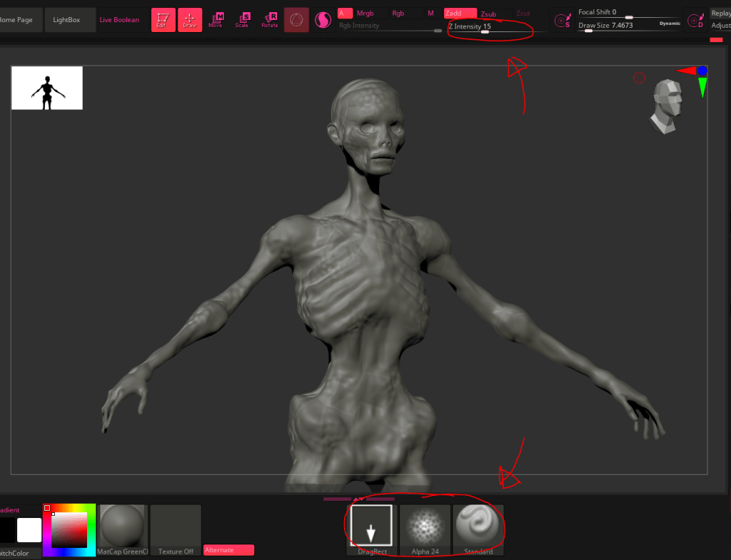Open the Alpha 24 picker
The height and width of the screenshot is (560, 731).
[425, 529]
